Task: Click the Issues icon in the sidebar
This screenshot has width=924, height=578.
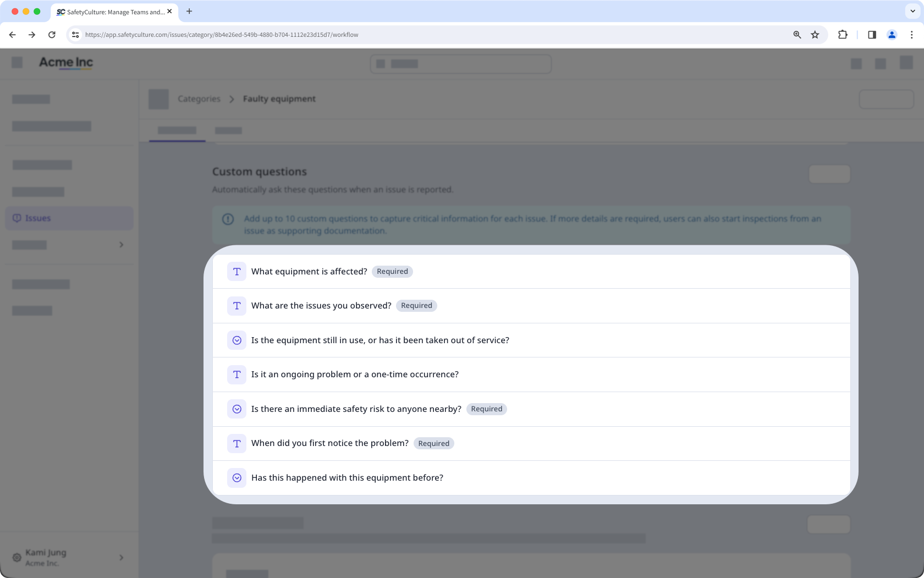Action: (16, 218)
